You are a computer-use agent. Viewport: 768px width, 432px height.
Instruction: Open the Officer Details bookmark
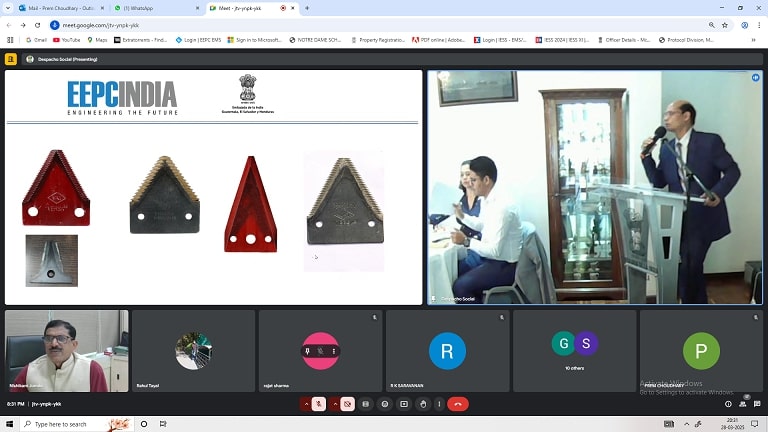coord(624,40)
